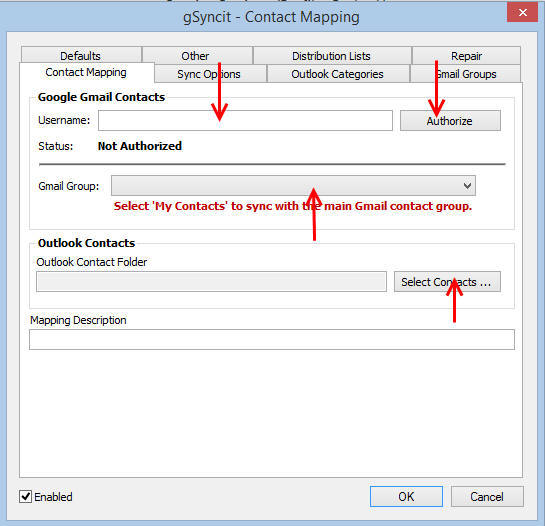Close the Contact Mapping dialog window
The width and height of the screenshot is (545, 526).
[x=522, y=12]
